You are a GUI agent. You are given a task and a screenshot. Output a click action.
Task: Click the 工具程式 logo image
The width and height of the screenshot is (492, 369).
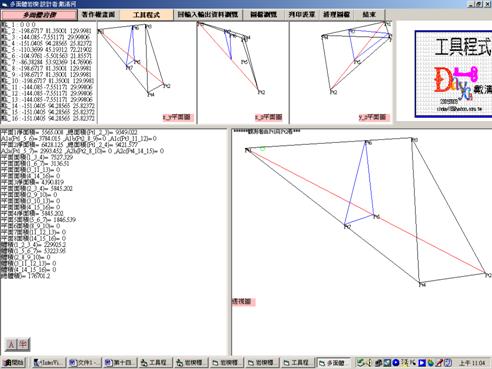(453, 74)
